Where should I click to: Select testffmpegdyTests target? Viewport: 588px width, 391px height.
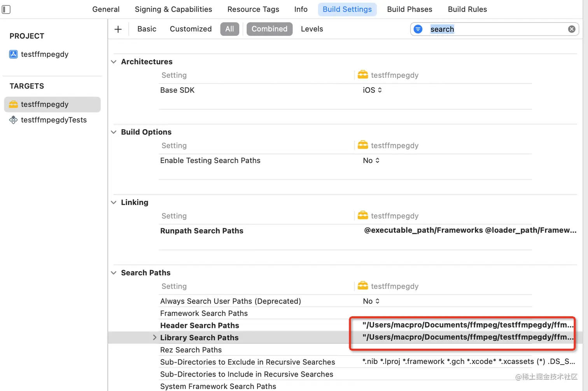(x=54, y=120)
